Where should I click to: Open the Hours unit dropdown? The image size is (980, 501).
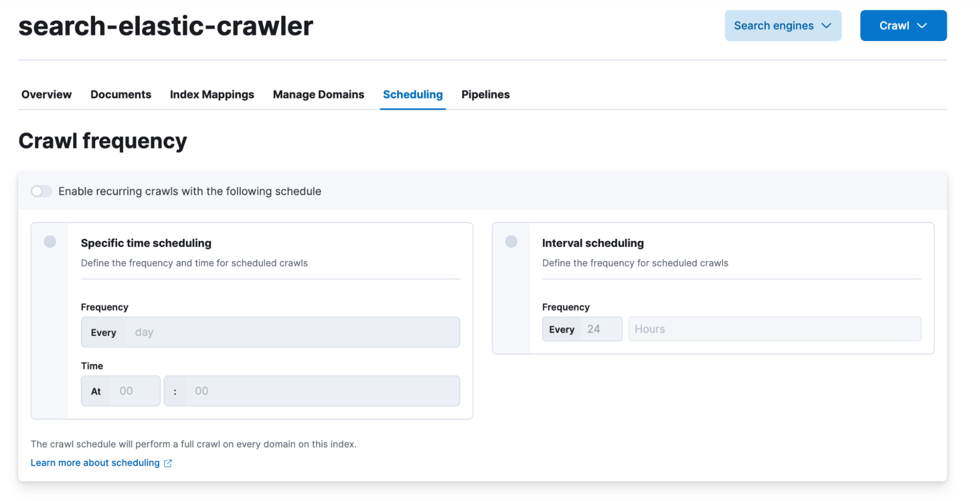(775, 329)
